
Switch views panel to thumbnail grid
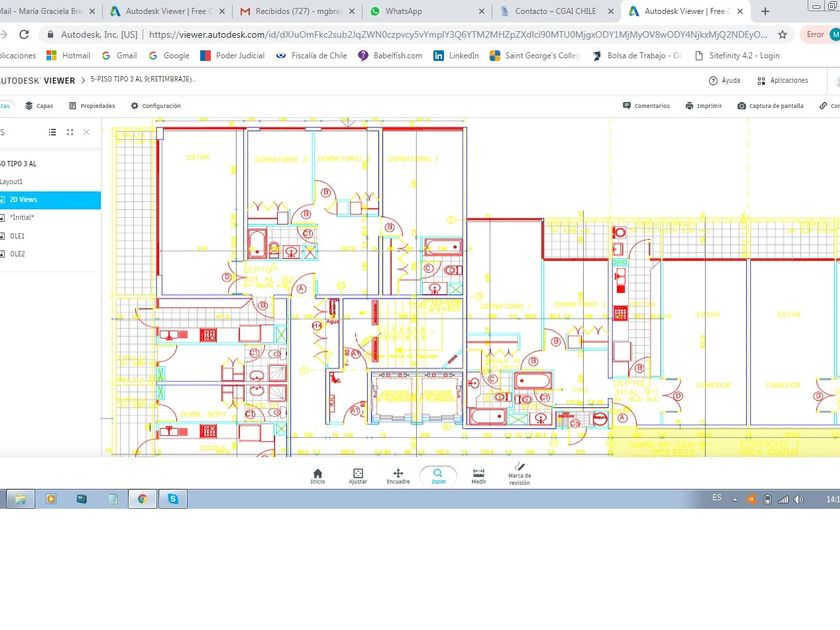point(69,132)
